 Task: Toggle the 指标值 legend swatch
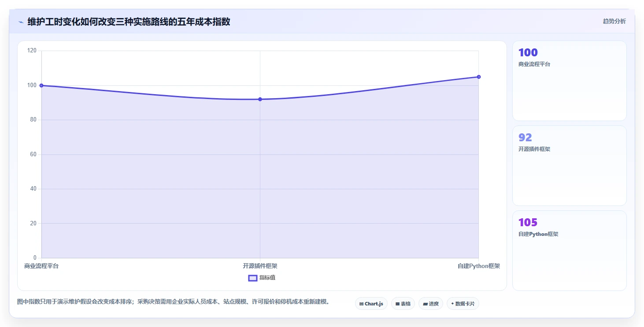pos(253,278)
